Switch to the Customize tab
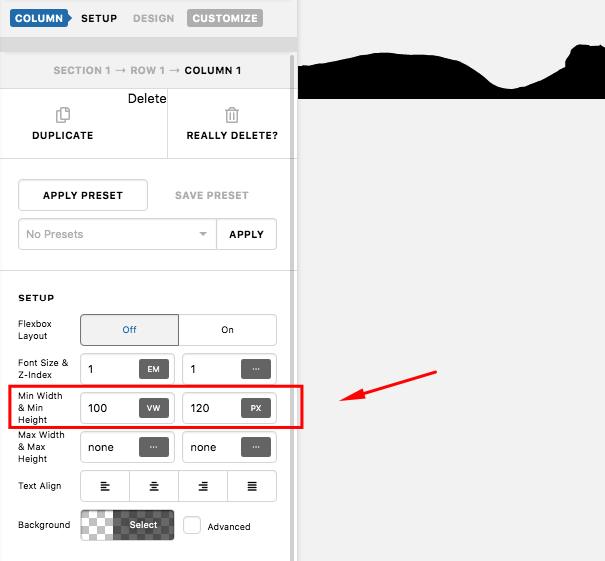Screen dimensions: 605x561 click(224, 18)
